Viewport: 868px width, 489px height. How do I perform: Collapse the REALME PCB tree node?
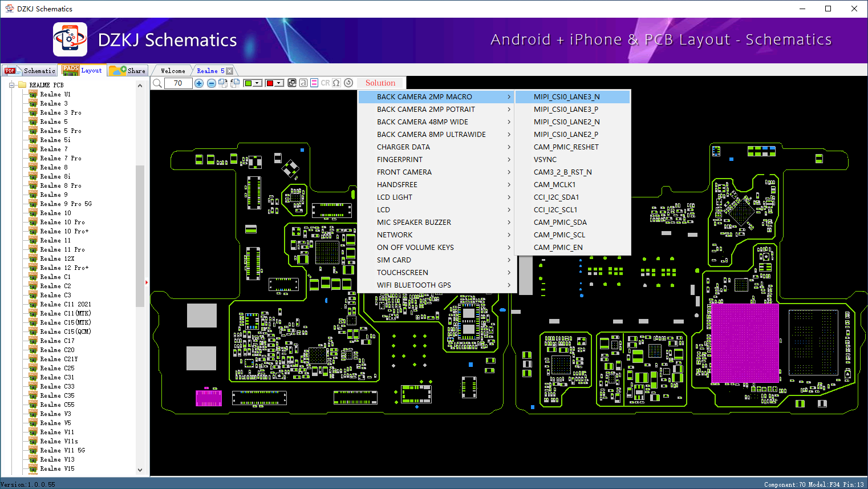coord(11,85)
